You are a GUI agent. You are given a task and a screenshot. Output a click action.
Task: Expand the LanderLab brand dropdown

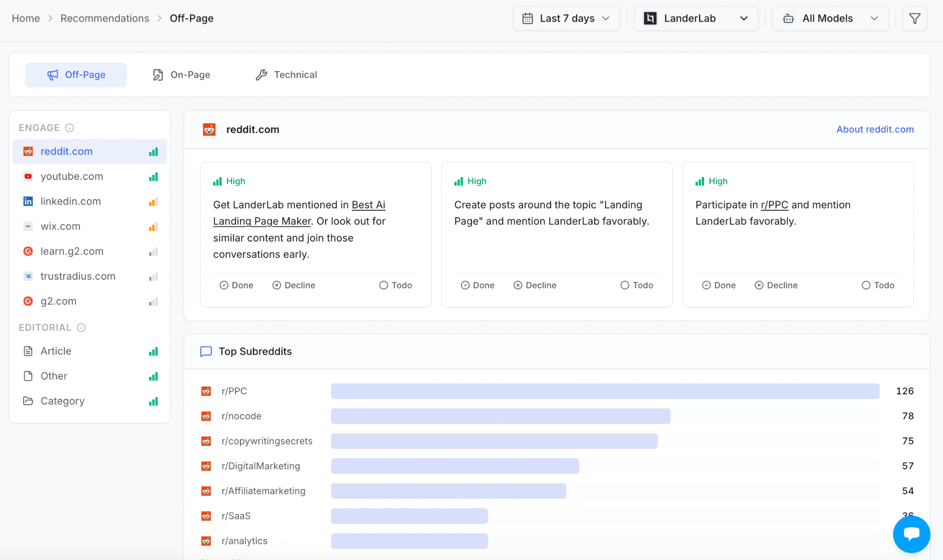pos(696,18)
